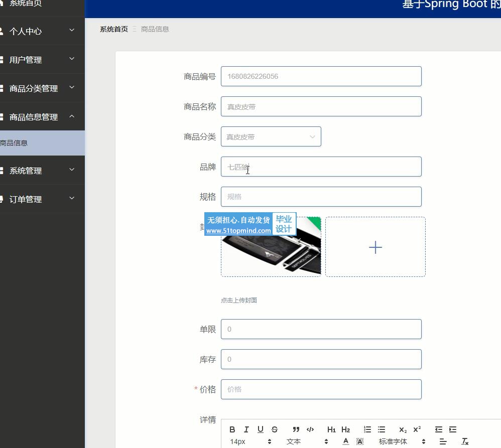Insert a blockquote in the editor
Screen dimensions: 501x448
point(296,429)
